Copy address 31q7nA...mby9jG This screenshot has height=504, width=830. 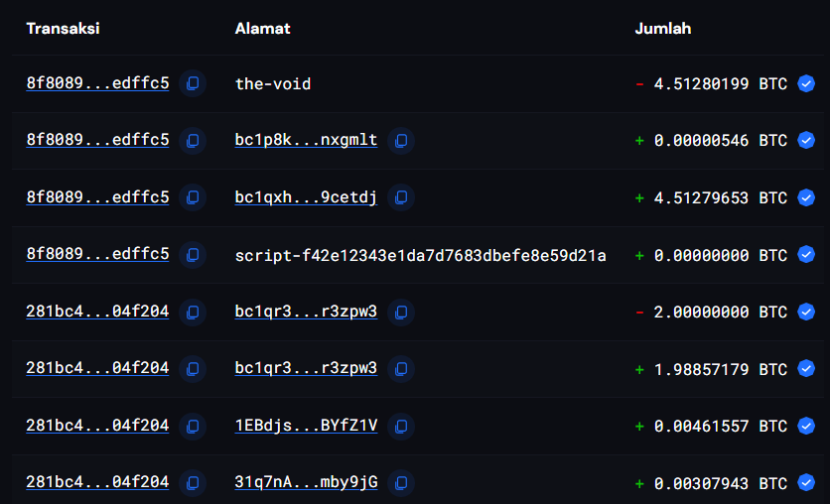pyautogui.click(x=400, y=483)
